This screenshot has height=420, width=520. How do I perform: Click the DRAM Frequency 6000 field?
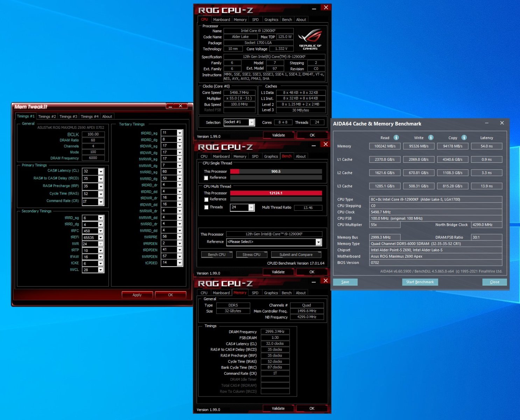click(x=93, y=158)
